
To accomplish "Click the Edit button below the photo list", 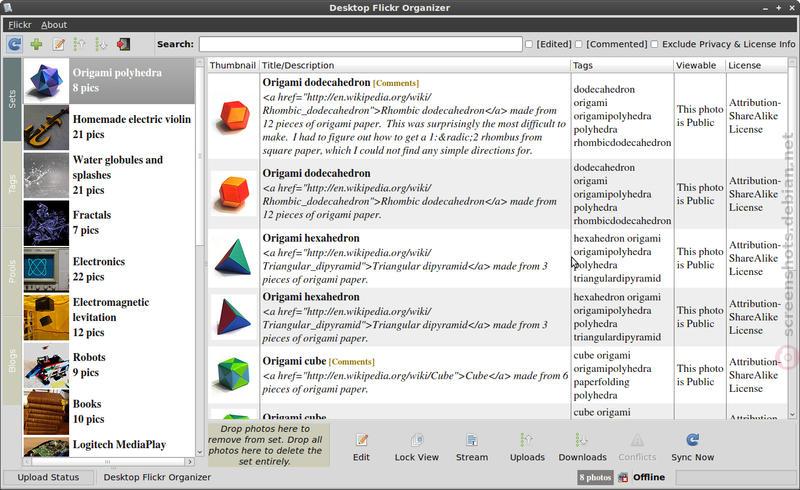I will pyautogui.click(x=361, y=447).
